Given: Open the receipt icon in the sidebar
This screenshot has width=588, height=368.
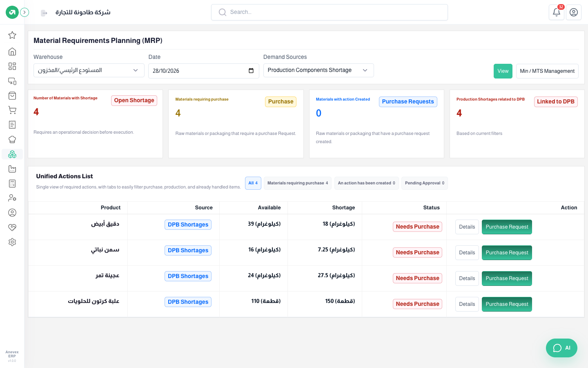Looking at the screenshot, I should pyautogui.click(x=12, y=125).
